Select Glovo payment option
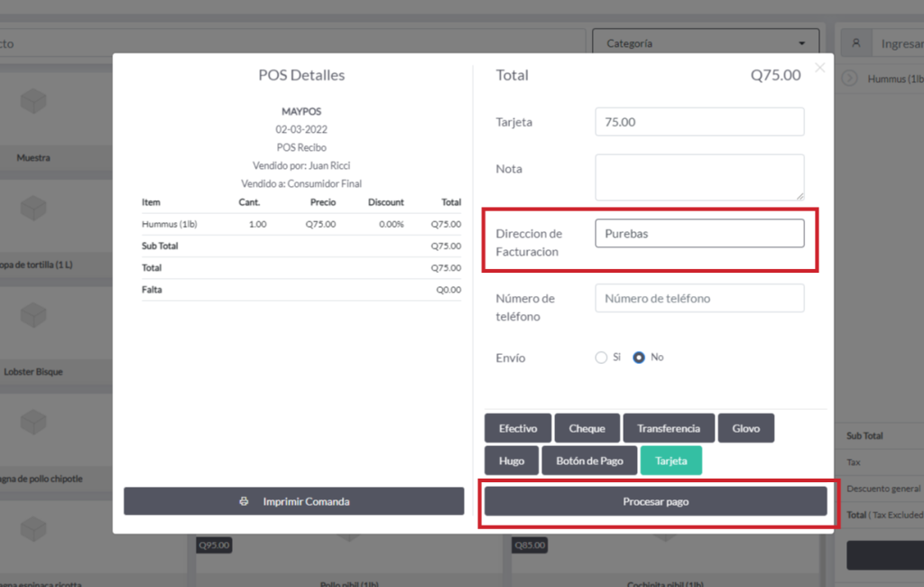Viewport: 924px width, 587px height. click(745, 428)
